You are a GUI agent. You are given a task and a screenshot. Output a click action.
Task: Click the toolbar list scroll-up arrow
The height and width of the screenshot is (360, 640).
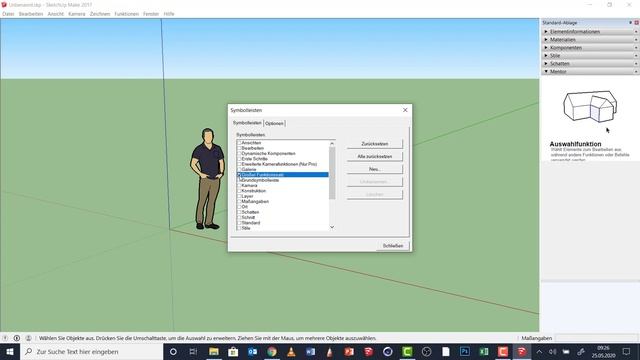332,143
